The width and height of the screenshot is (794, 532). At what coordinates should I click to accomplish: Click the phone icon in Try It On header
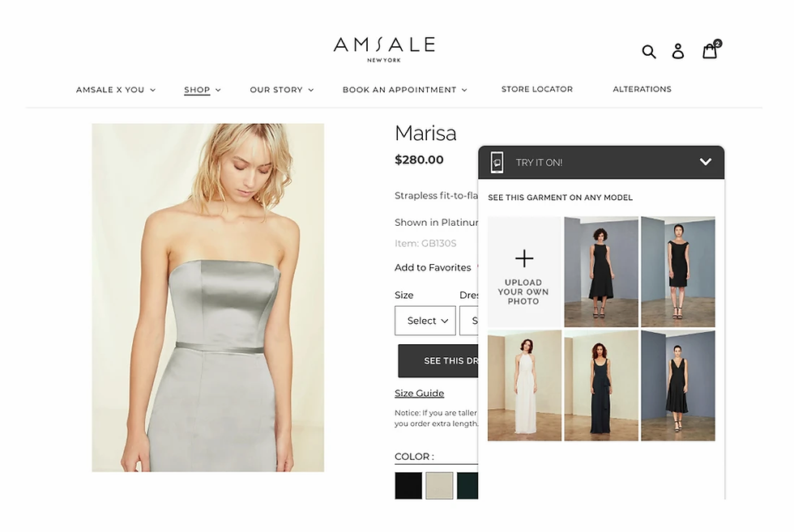497,163
